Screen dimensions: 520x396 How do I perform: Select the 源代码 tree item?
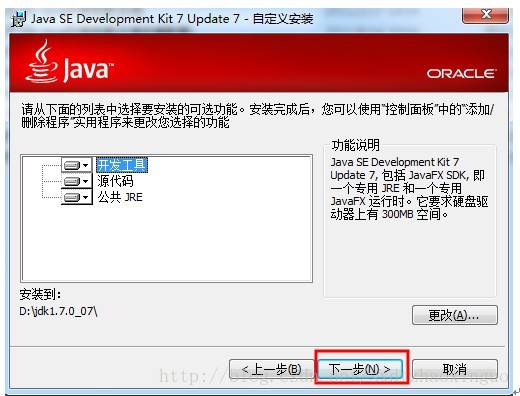115,181
